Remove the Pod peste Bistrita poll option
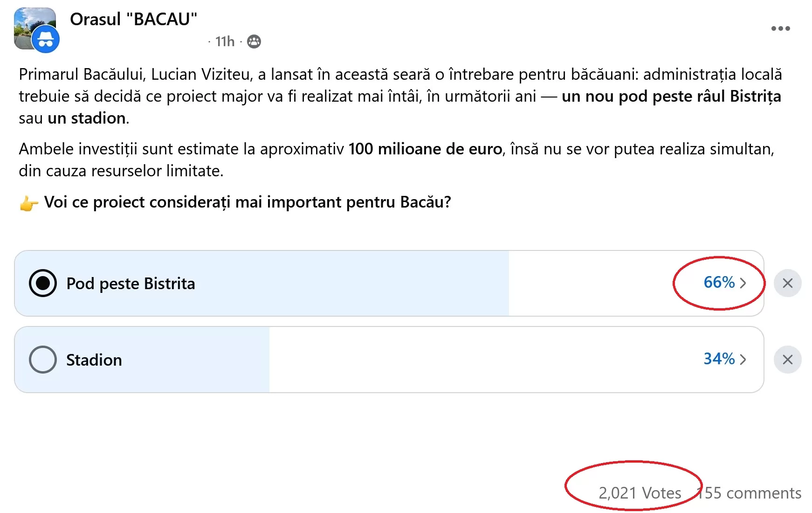The width and height of the screenshot is (812, 513). coord(787,283)
